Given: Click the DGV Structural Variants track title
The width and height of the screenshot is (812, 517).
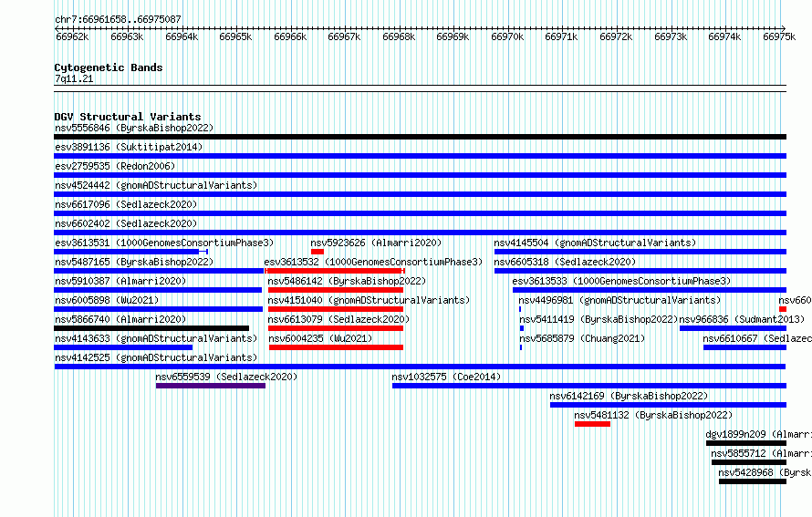Looking at the screenshot, I should (x=128, y=117).
